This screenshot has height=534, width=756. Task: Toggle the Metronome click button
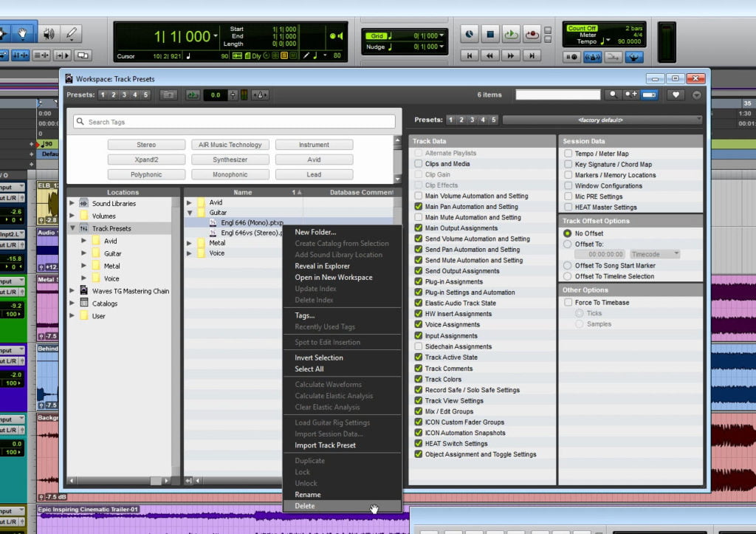click(592, 58)
